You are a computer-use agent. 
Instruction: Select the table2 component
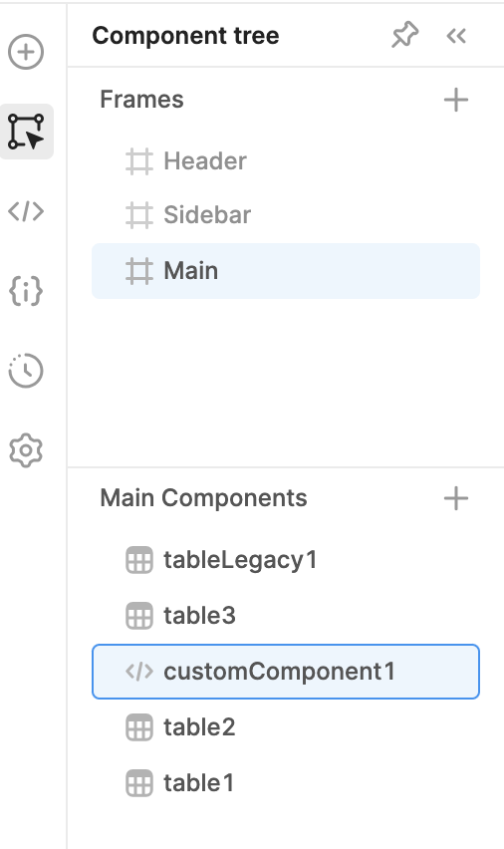[x=286, y=727]
